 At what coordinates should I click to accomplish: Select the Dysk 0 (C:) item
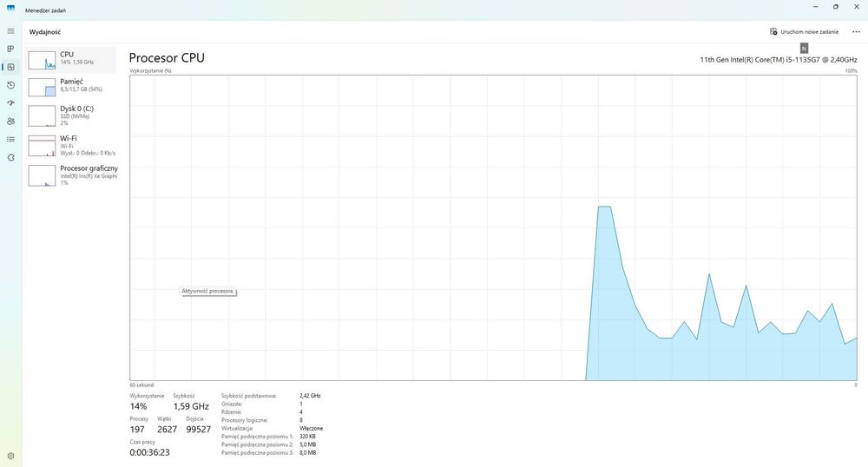click(71, 115)
